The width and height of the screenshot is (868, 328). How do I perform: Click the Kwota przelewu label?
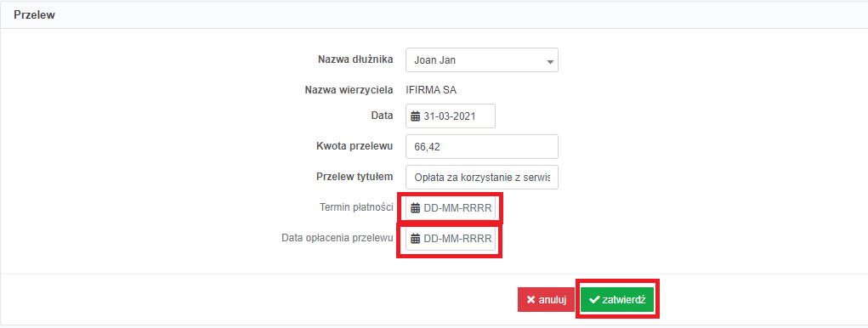[355, 146]
